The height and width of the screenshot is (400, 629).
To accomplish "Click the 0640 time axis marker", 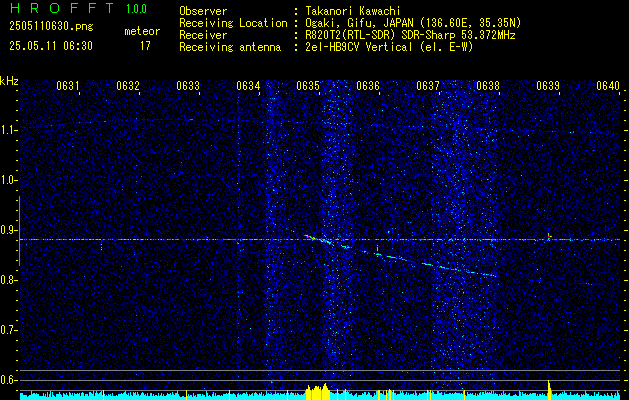I will [x=608, y=86].
